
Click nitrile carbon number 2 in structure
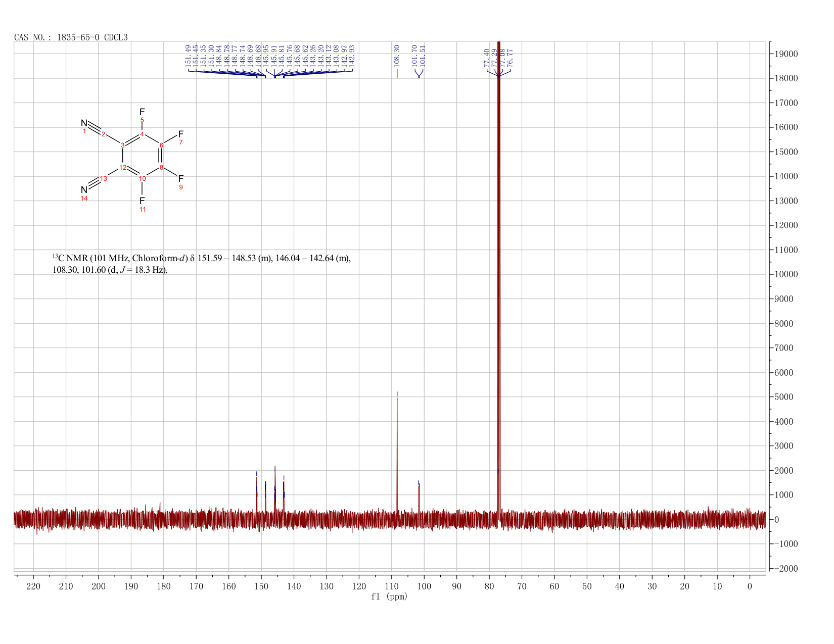[104, 134]
